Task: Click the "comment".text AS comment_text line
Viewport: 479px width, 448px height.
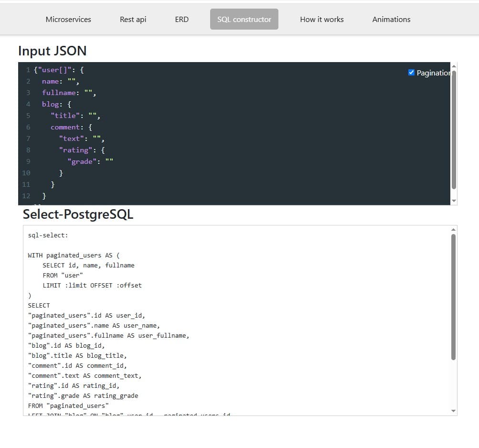Action: (85, 376)
